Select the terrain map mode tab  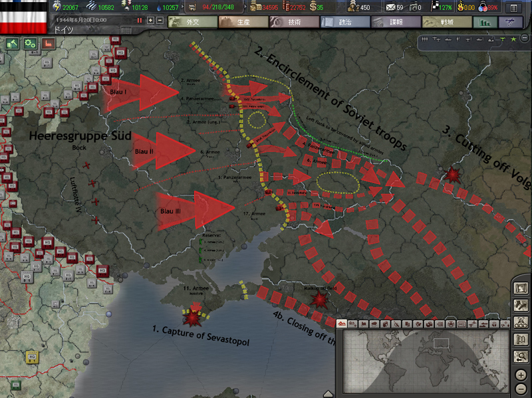tap(342, 324)
